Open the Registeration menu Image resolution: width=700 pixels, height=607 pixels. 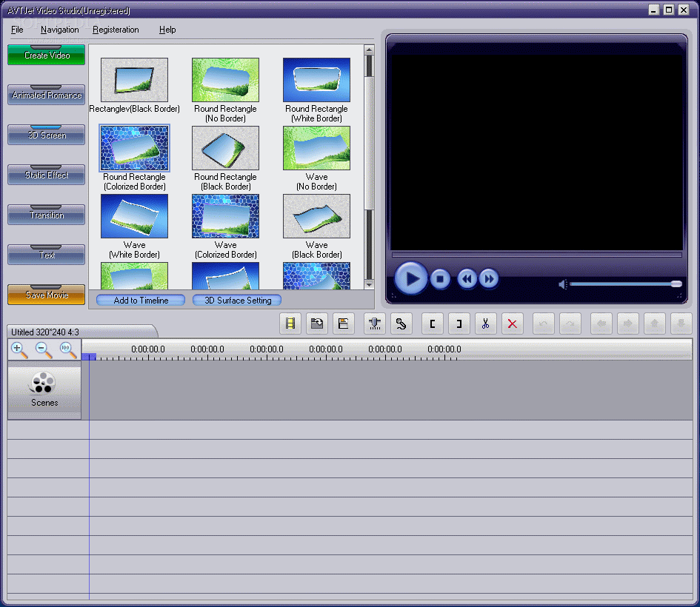116,30
